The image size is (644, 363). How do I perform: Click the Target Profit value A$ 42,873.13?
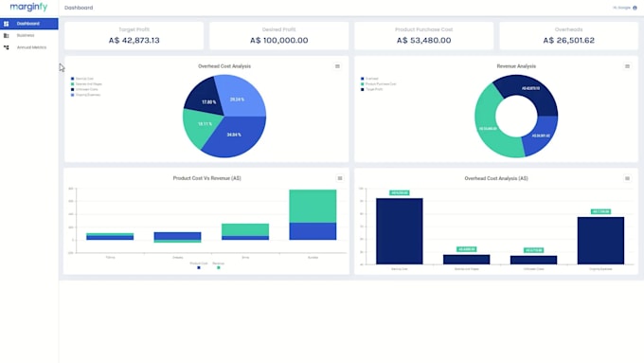pyautogui.click(x=134, y=41)
